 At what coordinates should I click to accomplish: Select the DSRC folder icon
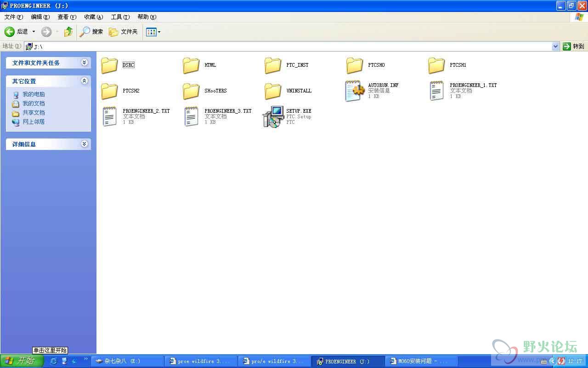click(109, 65)
